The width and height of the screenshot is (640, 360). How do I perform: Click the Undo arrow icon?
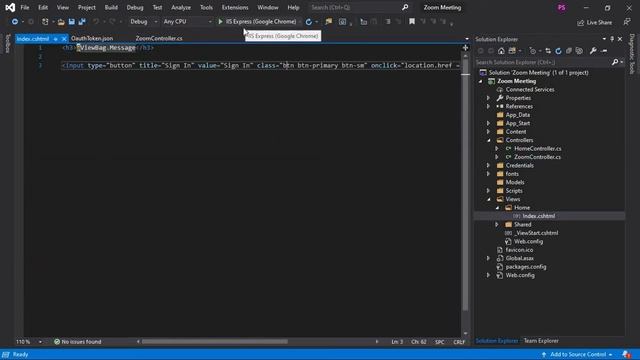pyautogui.click(x=96, y=22)
